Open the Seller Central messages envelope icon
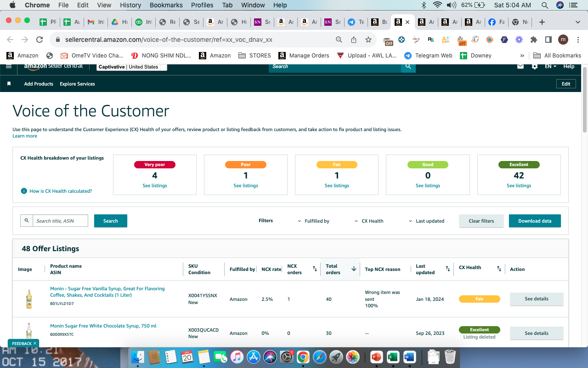Screen dimensions: 588x368 pos(520,66)
